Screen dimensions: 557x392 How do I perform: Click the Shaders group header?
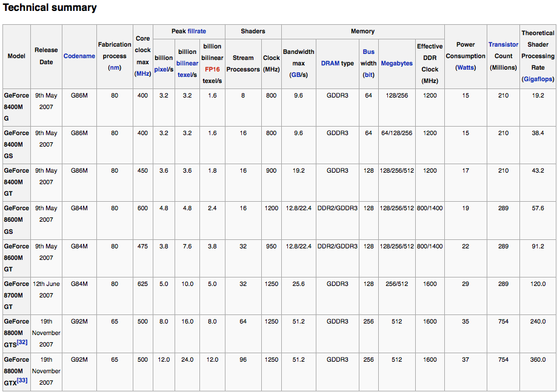(x=253, y=32)
